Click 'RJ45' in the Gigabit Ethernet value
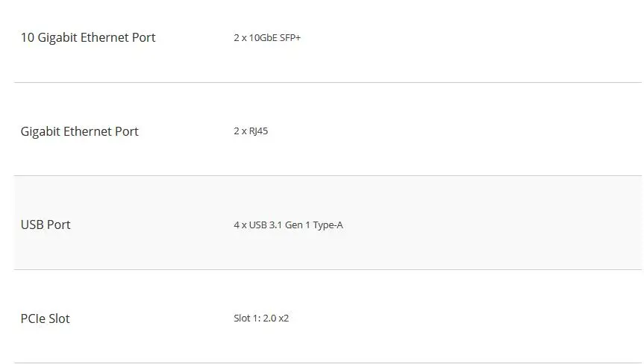The width and height of the screenshot is (644, 364). (x=258, y=131)
